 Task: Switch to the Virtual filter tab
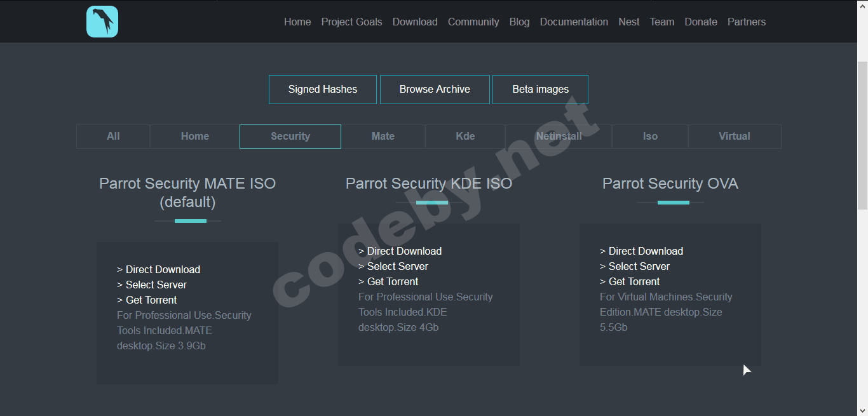tap(734, 137)
